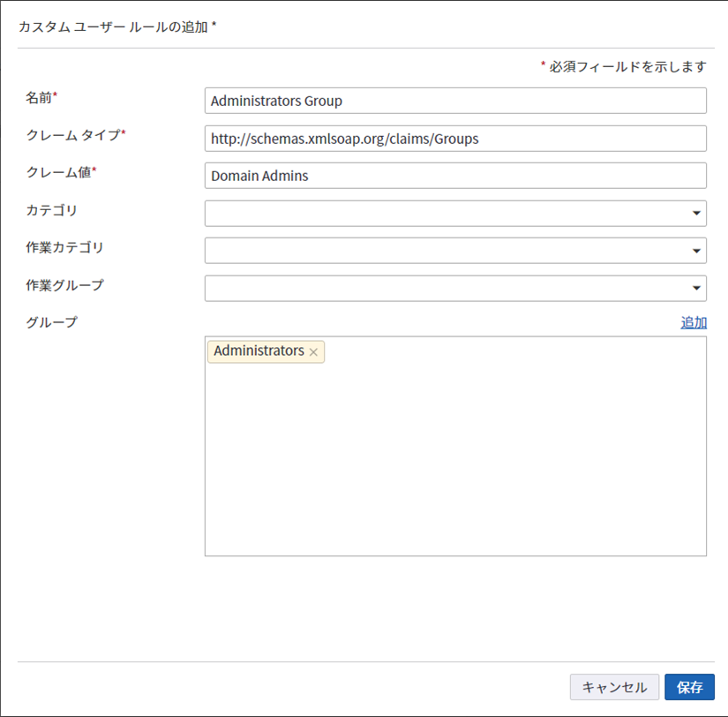
Task: Click the empty 作業グループ combo box
Action: point(441,287)
